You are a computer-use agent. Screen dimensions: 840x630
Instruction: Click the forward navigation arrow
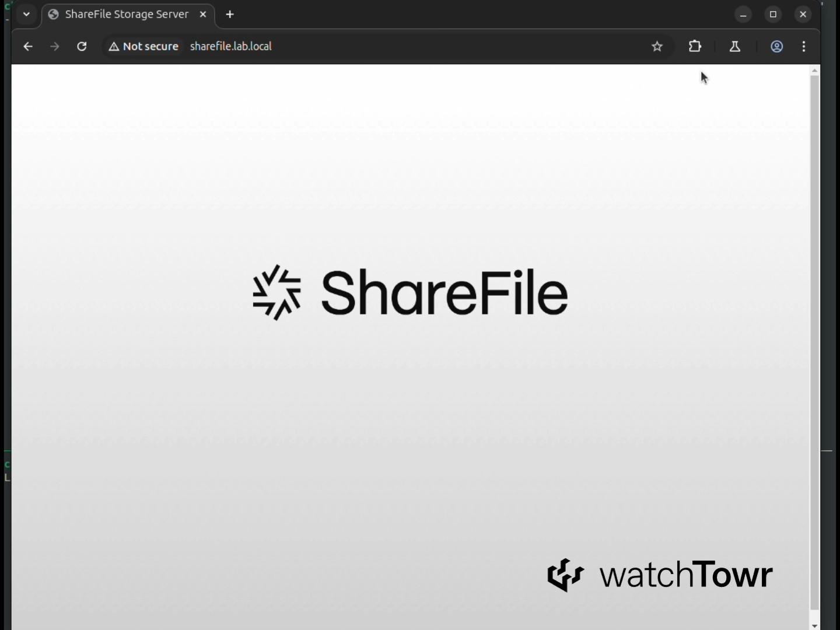point(55,47)
